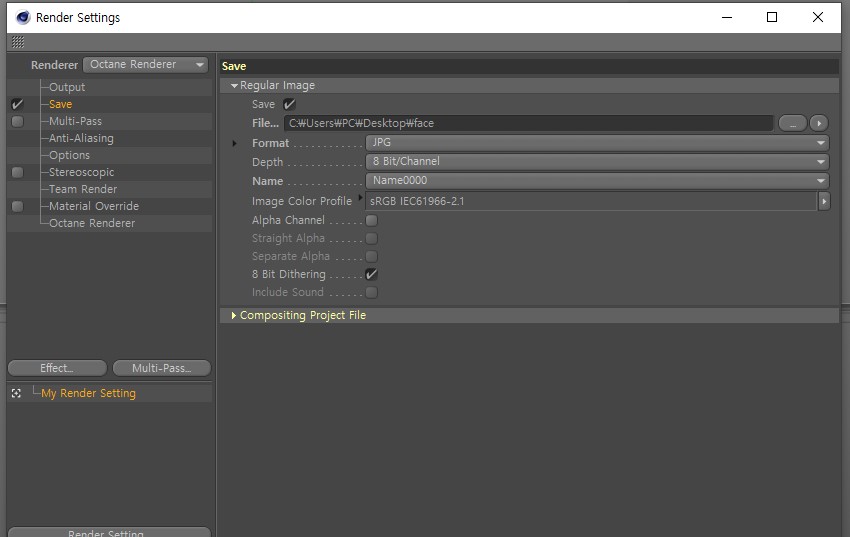Screen dimensions: 850x537
Task: Select Octane Renderer settings entry in list
Action: 92,223
